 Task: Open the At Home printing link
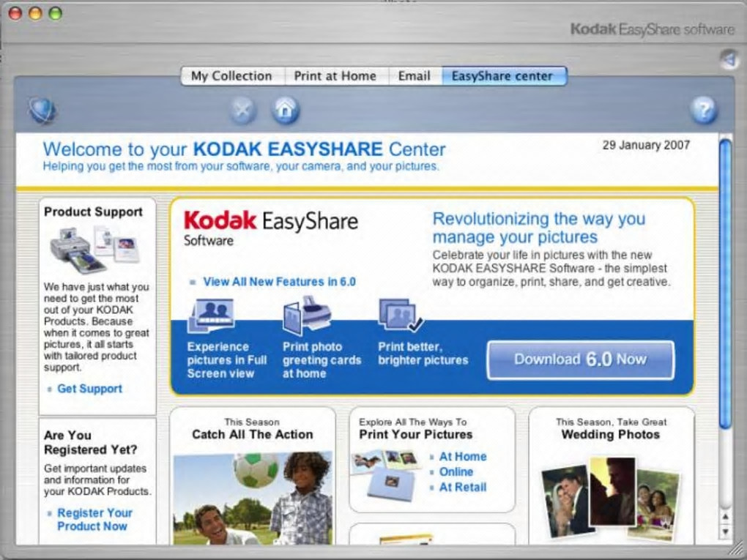pyautogui.click(x=463, y=457)
